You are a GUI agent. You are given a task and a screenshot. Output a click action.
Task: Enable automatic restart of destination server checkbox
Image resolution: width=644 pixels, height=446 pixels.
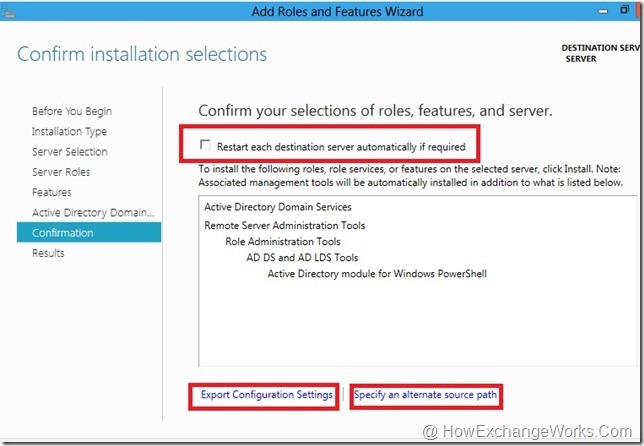pos(205,145)
